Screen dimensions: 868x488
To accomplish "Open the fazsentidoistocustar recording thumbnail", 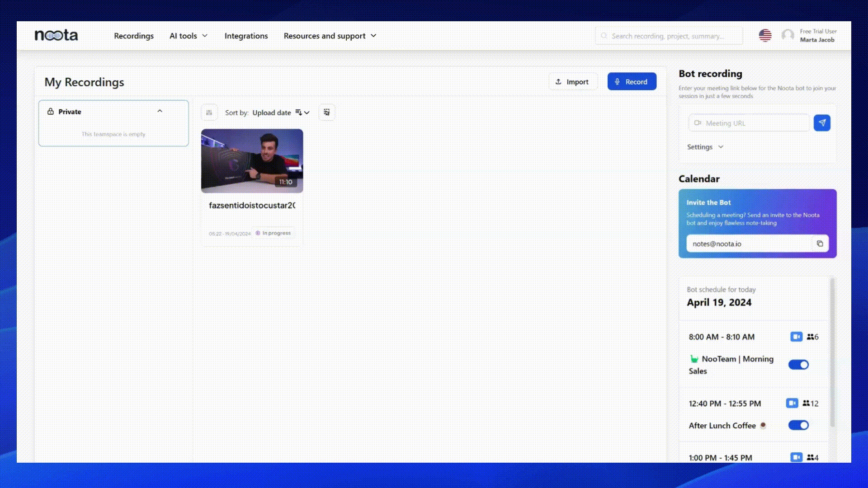I will 252,161.
